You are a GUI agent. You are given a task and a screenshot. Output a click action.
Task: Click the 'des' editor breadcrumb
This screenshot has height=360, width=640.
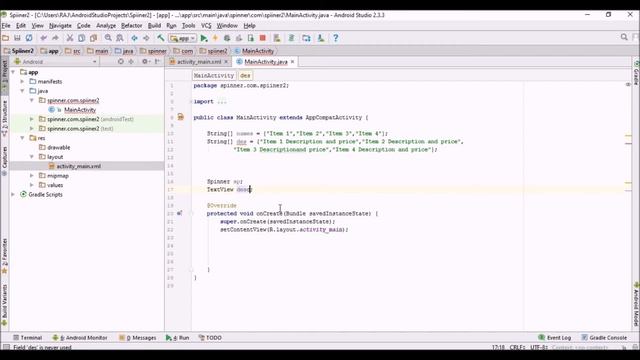point(245,76)
